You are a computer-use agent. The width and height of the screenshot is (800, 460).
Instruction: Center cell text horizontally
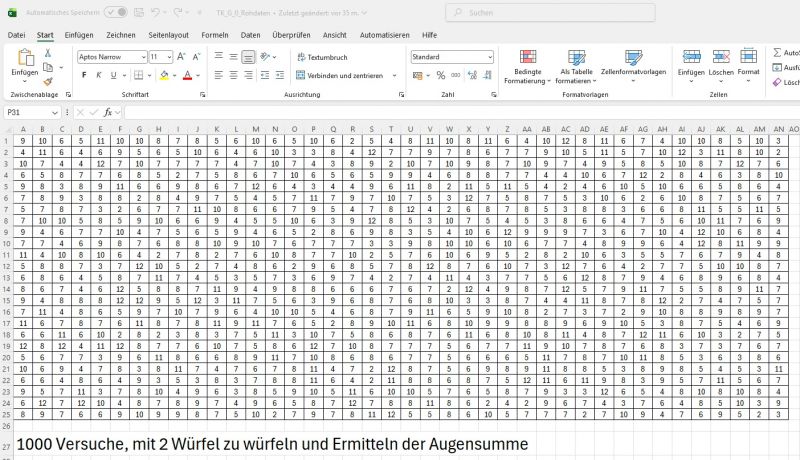point(233,75)
